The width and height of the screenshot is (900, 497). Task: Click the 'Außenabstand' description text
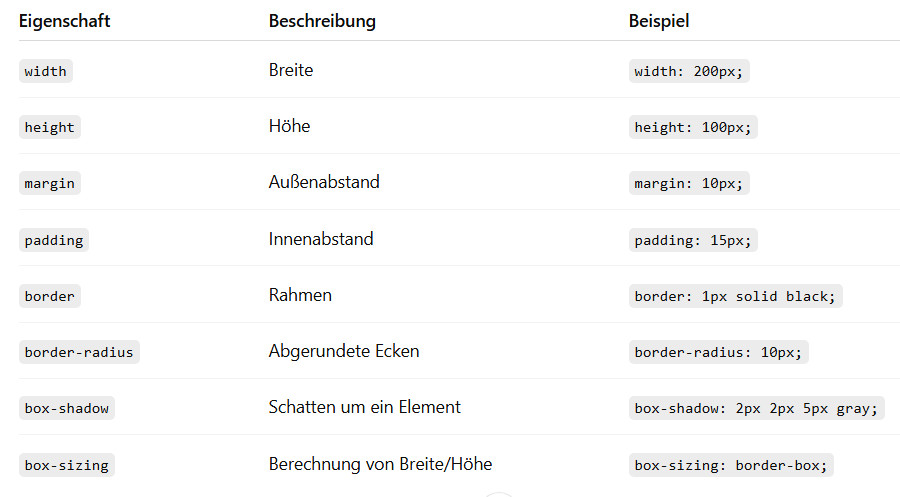point(324,182)
